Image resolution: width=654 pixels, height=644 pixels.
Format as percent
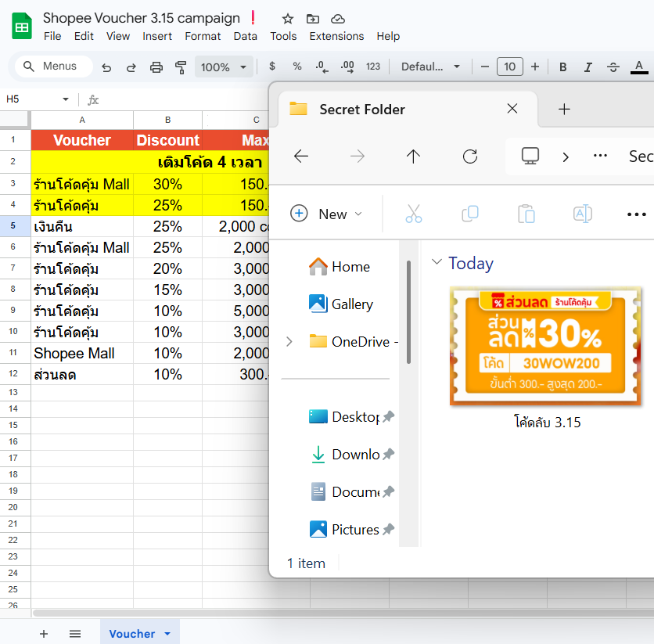pyautogui.click(x=297, y=67)
